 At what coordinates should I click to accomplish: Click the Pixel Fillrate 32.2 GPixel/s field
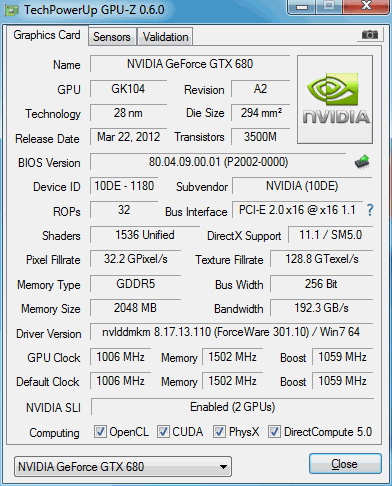click(x=136, y=259)
